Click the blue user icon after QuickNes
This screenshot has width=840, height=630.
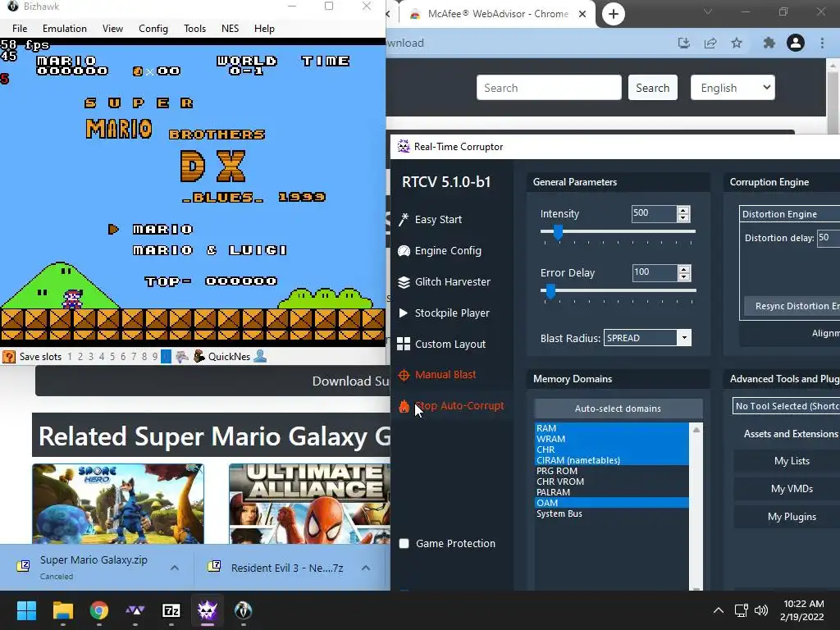tap(260, 356)
